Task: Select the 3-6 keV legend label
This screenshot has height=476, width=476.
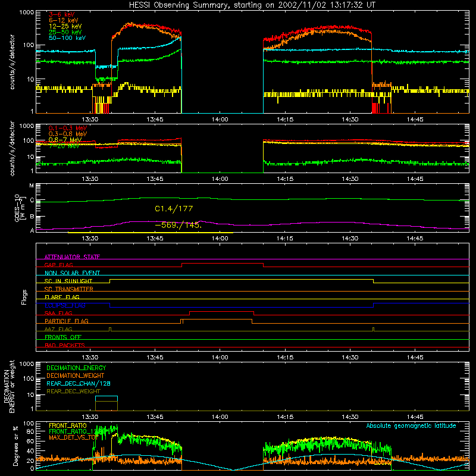Action: coord(61,14)
